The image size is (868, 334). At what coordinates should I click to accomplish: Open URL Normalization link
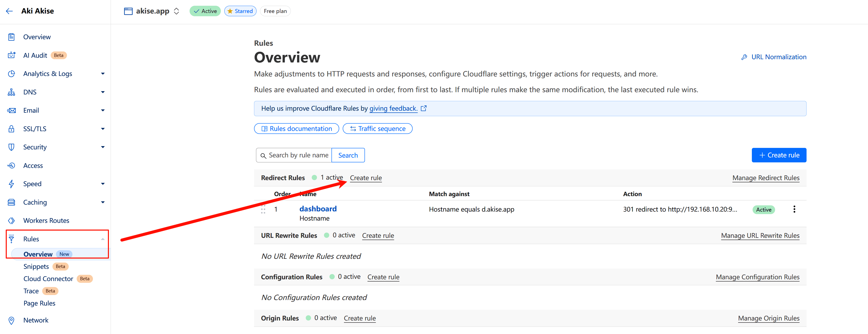[779, 57]
